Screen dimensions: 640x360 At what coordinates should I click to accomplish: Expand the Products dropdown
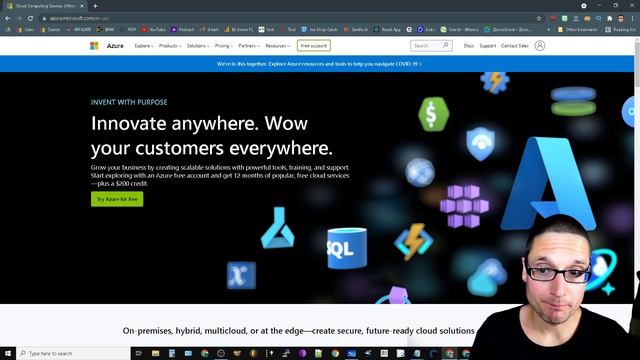click(x=170, y=46)
